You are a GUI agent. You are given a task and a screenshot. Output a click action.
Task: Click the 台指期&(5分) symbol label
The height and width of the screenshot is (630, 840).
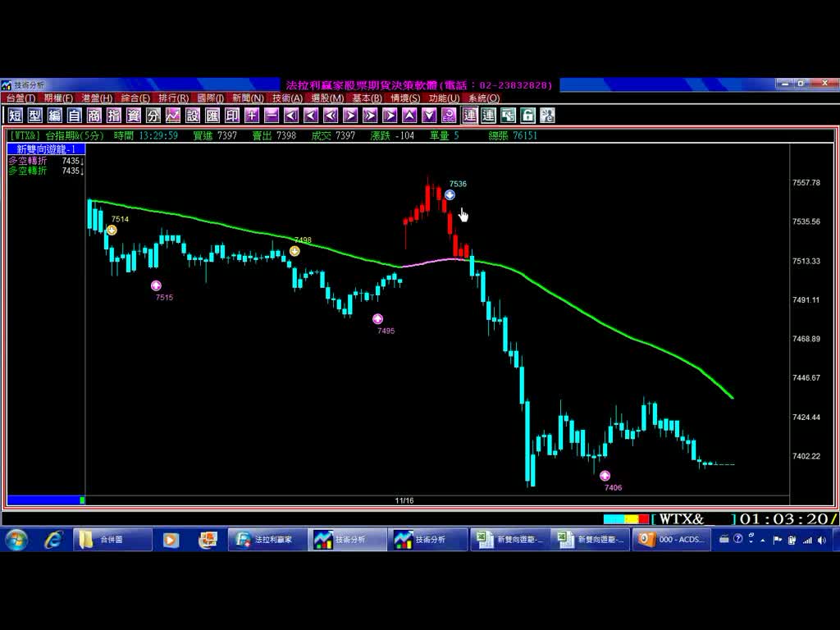pyautogui.click(x=75, y=135)
